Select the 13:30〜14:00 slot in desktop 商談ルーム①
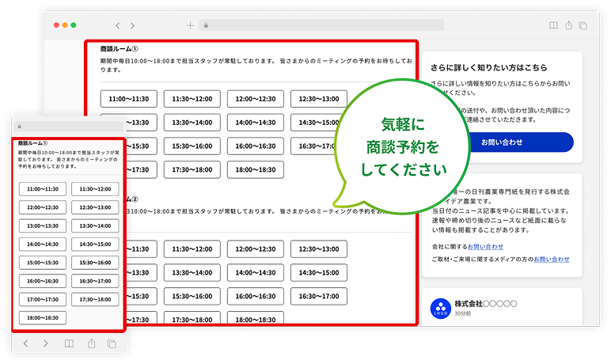Screen dimensions: 611x364 pos(192,123)
